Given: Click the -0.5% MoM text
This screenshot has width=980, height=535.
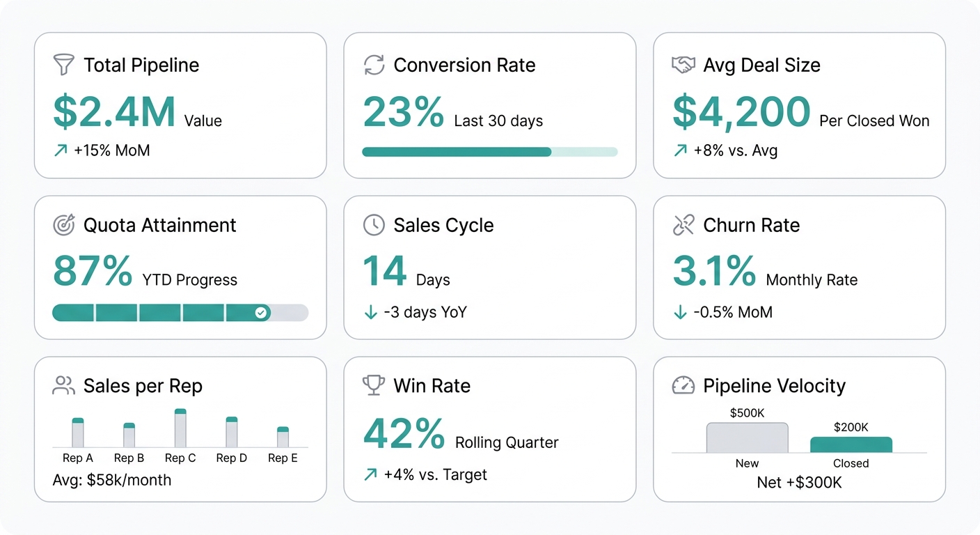Looking at the screenshot, I should tap(733, 312).
